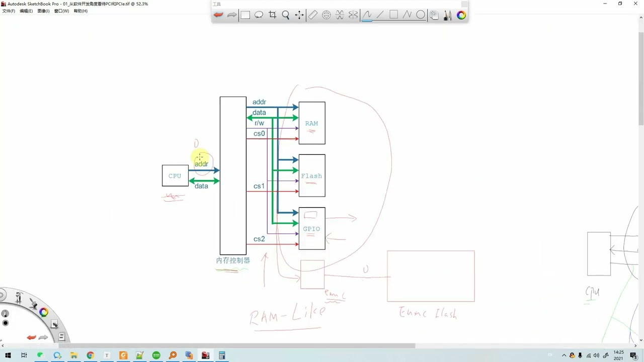This screenshot has height=362, width=644.
Task: Select the Rectangle draw style
Action: tap(394, 15)
